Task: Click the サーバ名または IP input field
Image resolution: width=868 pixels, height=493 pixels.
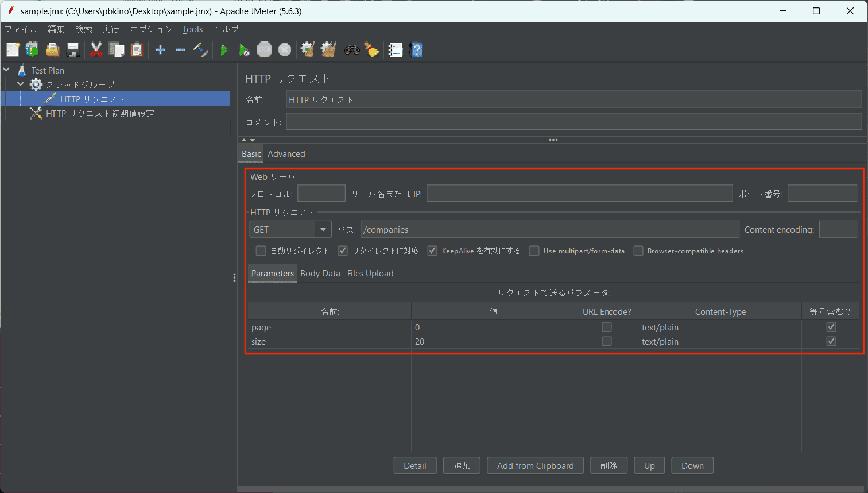Action: coord(580,194)
